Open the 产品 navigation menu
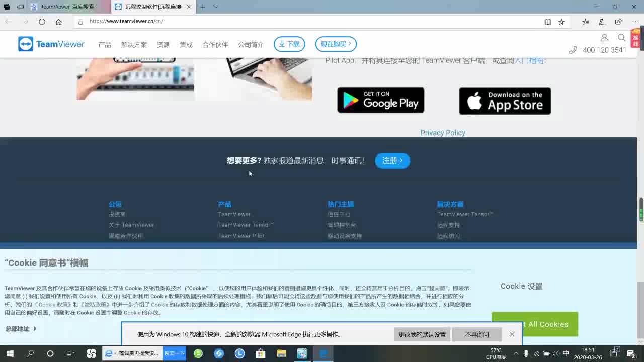 tap(105, 44)
